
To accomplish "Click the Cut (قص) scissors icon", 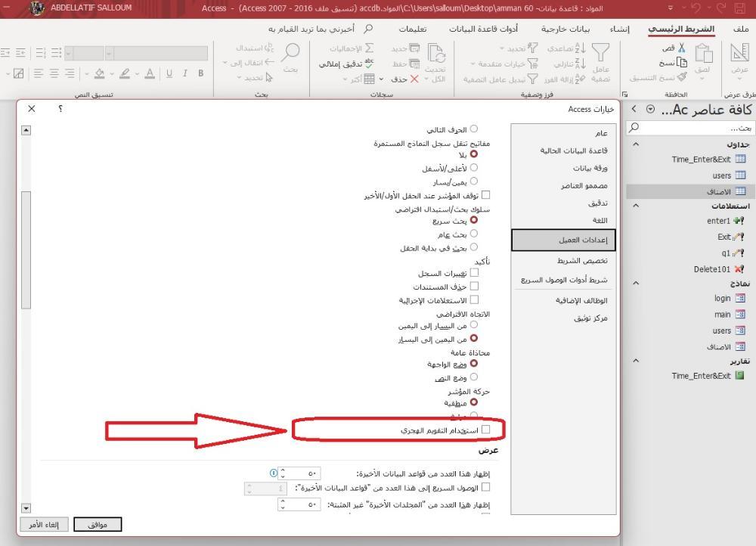I will [681, 48].
